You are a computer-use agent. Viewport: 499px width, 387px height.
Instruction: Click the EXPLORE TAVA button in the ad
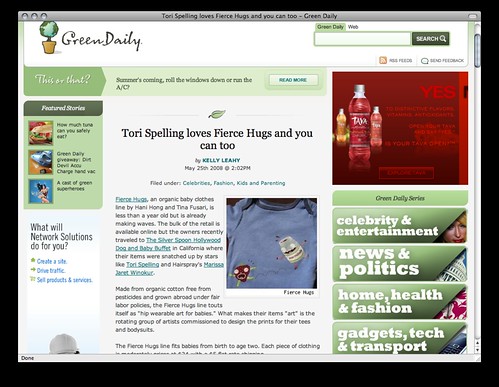coord(406,173)
